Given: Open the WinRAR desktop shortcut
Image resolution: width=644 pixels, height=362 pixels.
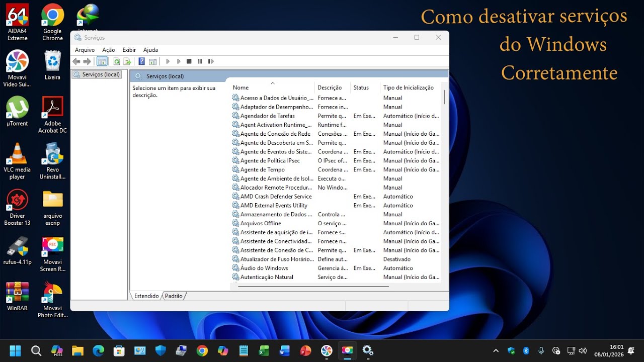Looking at the screenshot, I should tap(18, 297).
